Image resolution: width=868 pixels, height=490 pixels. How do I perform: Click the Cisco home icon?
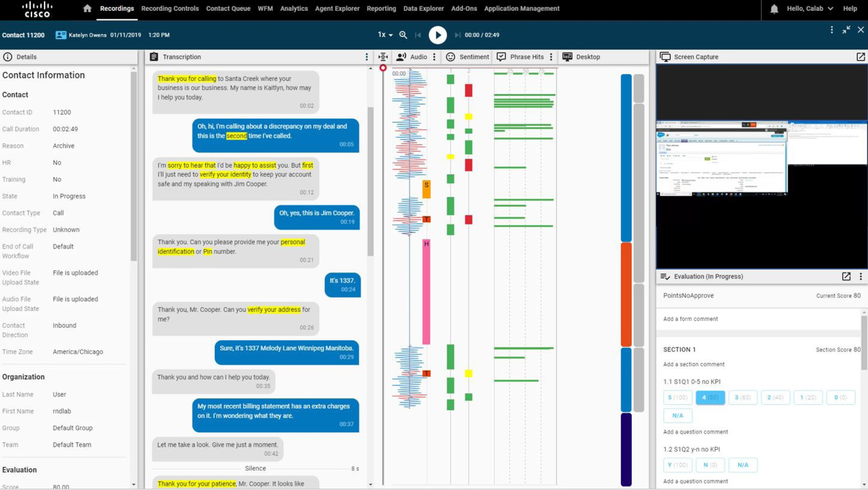(87, 9)
